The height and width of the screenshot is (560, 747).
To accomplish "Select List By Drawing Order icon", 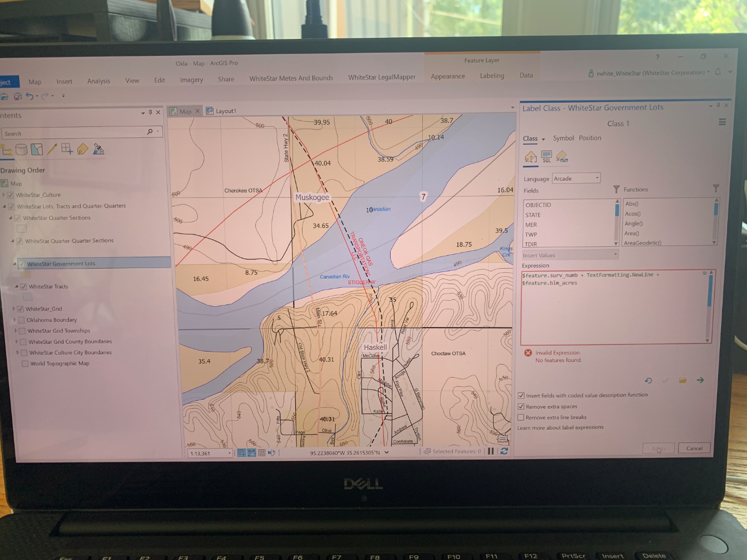I will click(6, 150).
